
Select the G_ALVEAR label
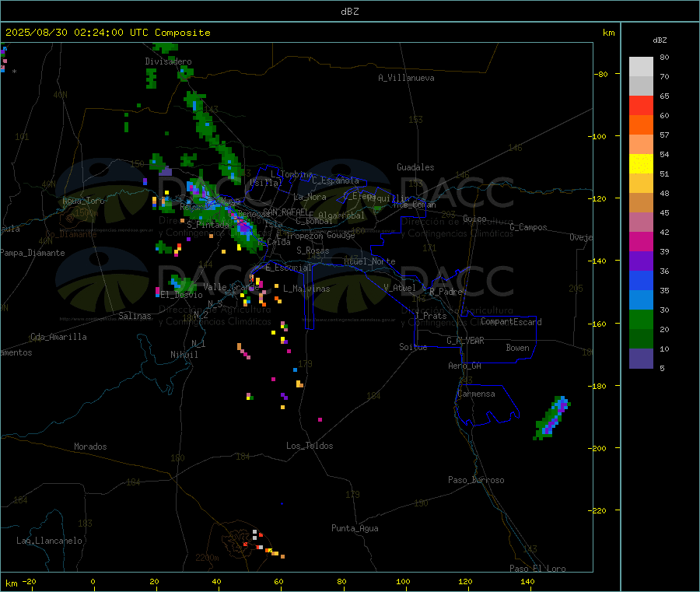tap(465, 341)
